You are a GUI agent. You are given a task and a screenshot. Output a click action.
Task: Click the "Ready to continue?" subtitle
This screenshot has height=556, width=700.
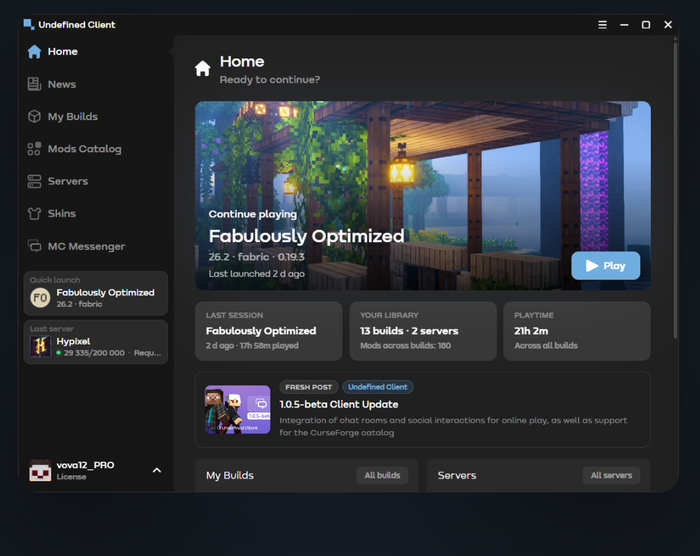point(270,79)
